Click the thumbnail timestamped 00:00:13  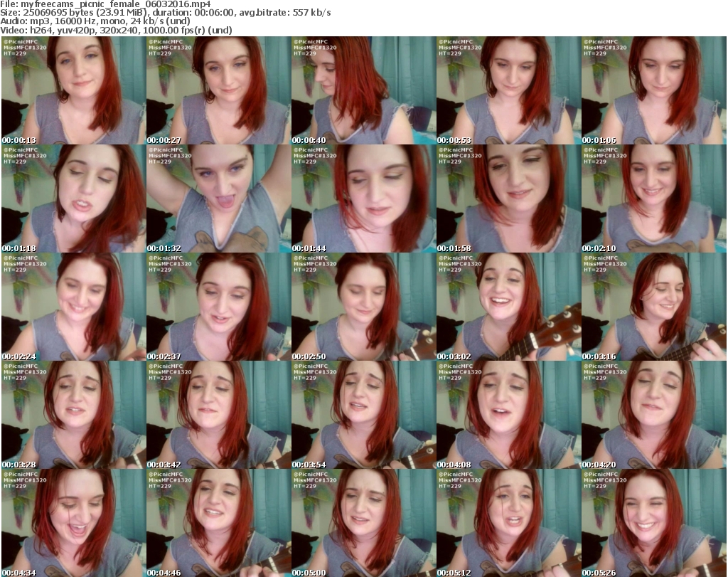(x=73, y=91)
